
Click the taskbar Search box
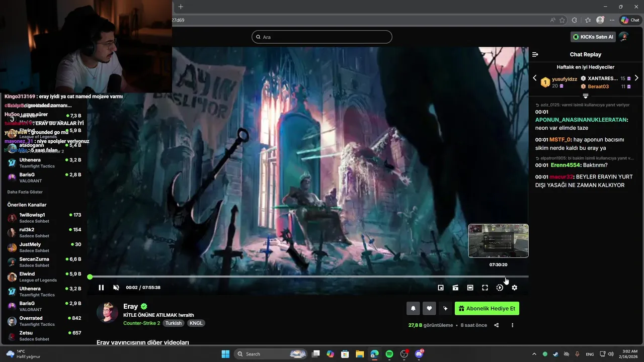click(x=271, y=354)
